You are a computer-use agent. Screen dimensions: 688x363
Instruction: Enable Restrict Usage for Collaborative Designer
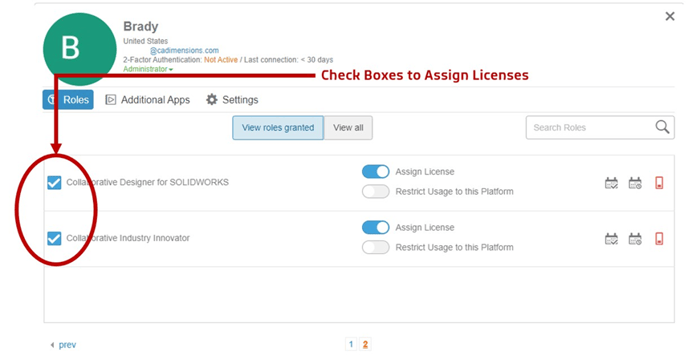pyautogui.click(x=376, y=191)
